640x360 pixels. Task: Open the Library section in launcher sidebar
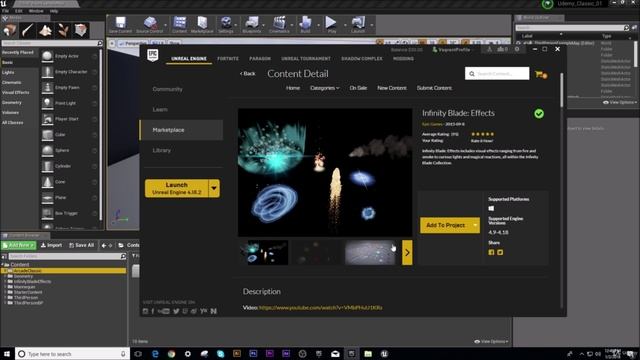162,150
